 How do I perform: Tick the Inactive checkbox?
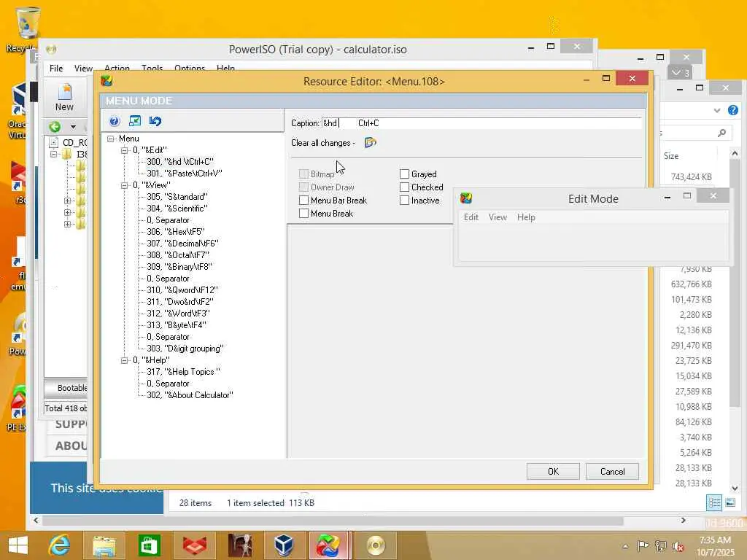(x=404, y=201)
